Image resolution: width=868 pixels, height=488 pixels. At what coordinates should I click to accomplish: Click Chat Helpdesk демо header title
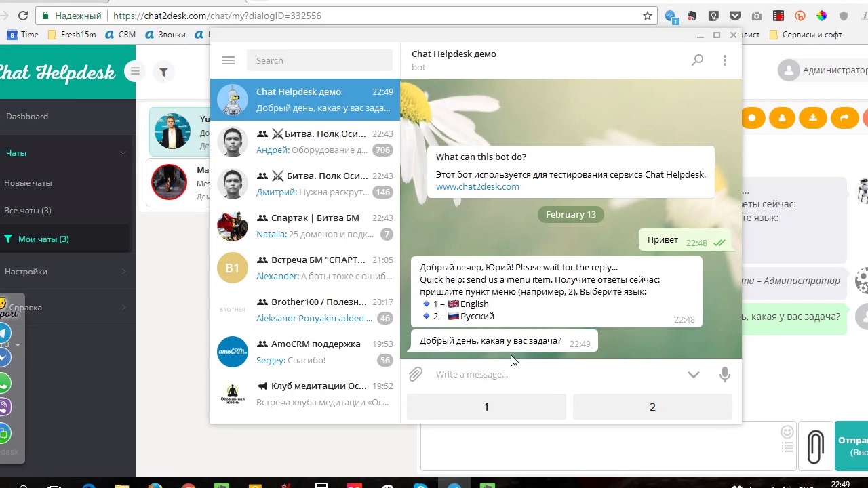pos(454,54)
